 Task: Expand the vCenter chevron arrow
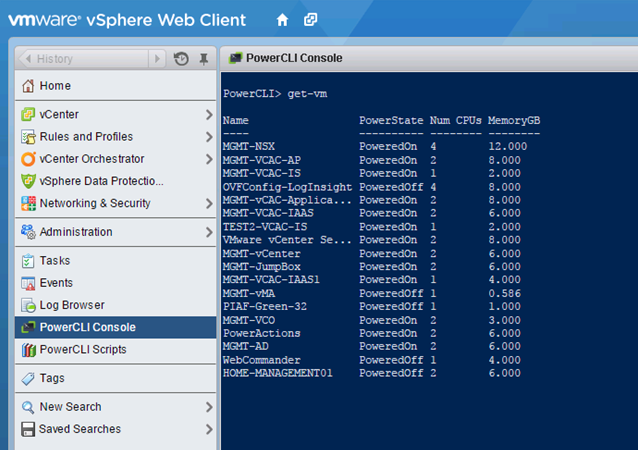pos(209,115)
